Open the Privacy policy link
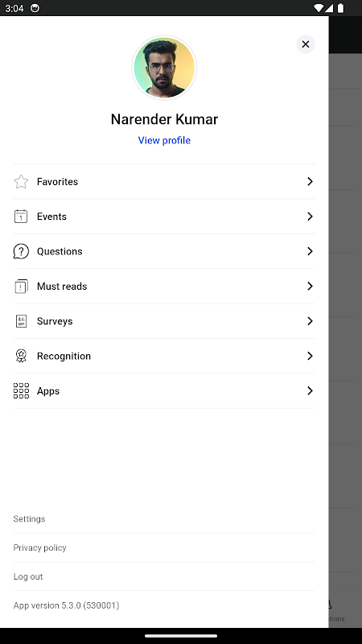This screenshot has height=644, width=362. (39, 548)
